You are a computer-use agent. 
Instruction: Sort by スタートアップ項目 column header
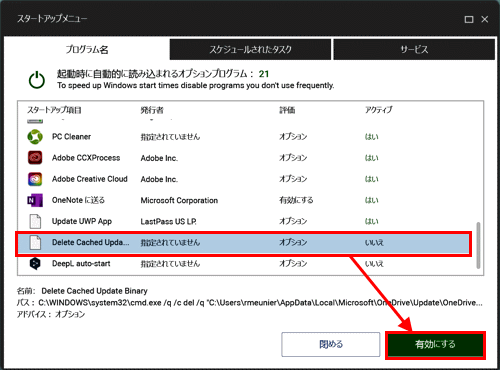[54, 110]
